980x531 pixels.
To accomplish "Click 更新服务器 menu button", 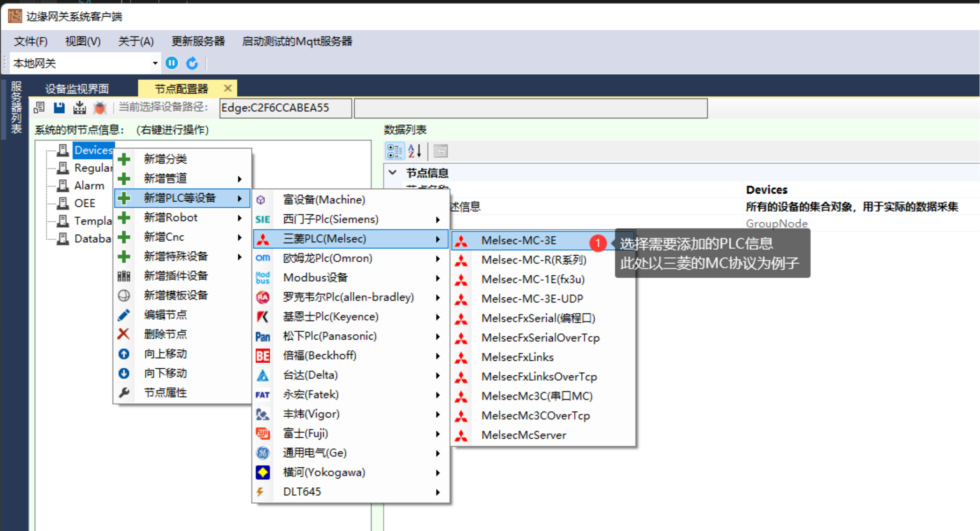I will (198, 41).
